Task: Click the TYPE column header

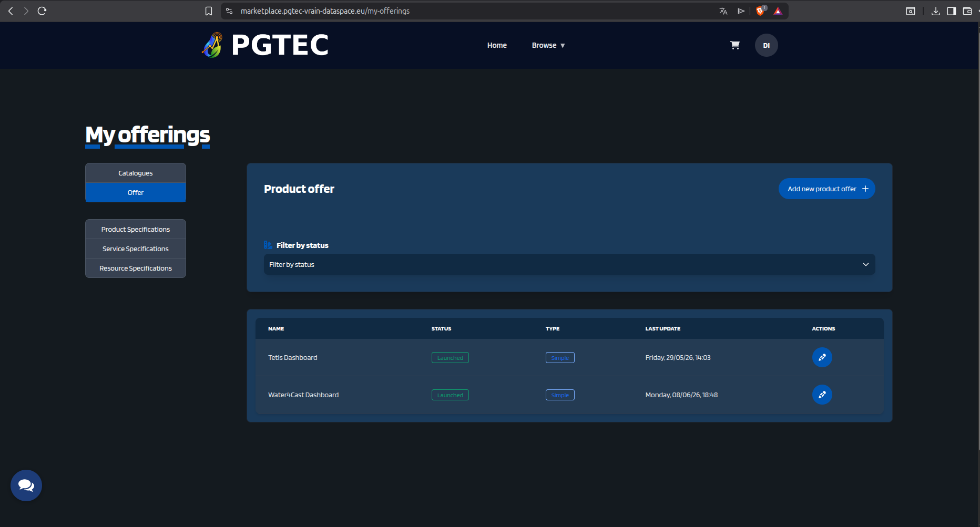Action: (x=553, y=328)
